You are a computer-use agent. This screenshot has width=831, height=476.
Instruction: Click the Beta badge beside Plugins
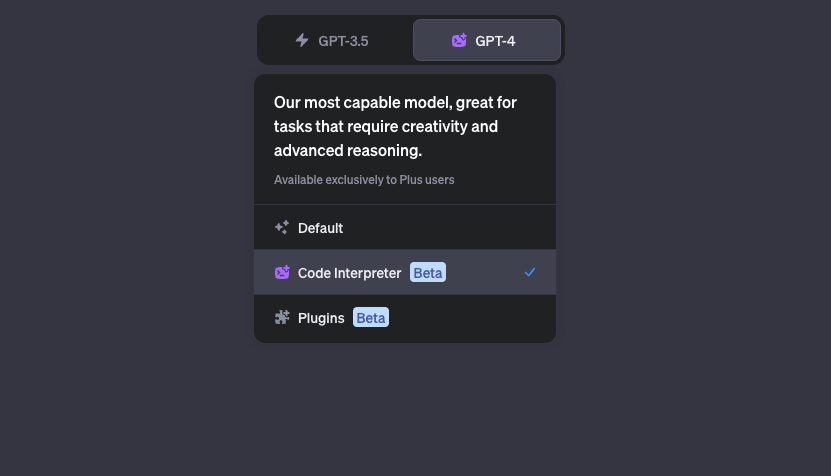(371, 318)
